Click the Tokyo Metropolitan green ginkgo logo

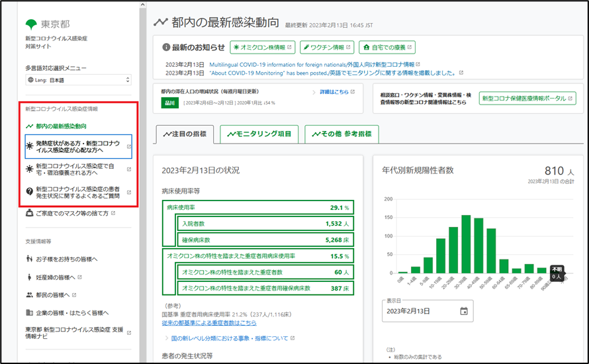[x=31, y=24]
